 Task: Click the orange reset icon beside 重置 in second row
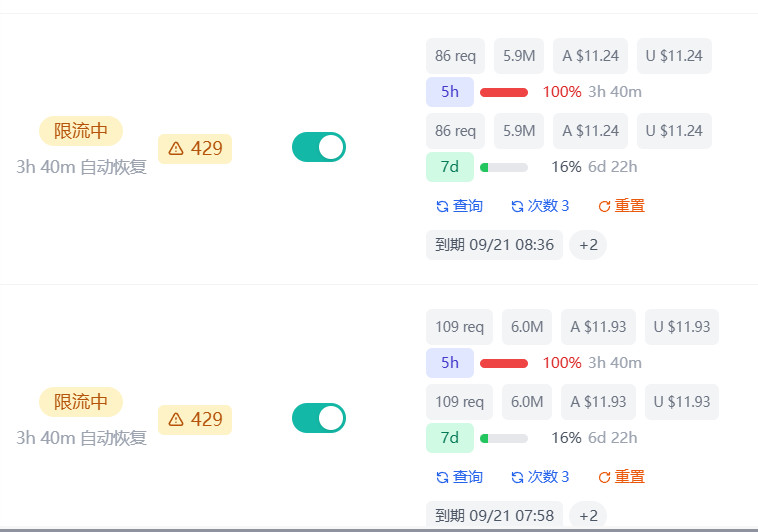[604, 477]
